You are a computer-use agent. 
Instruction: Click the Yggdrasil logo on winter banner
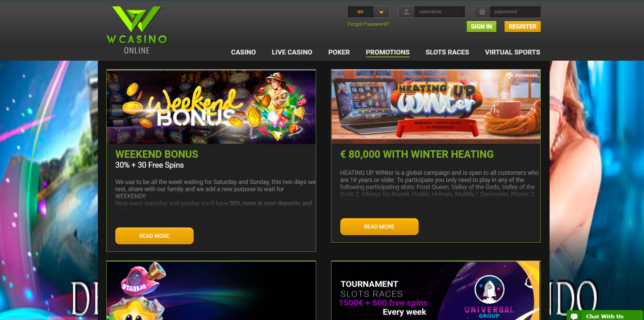tap(522, 75)
